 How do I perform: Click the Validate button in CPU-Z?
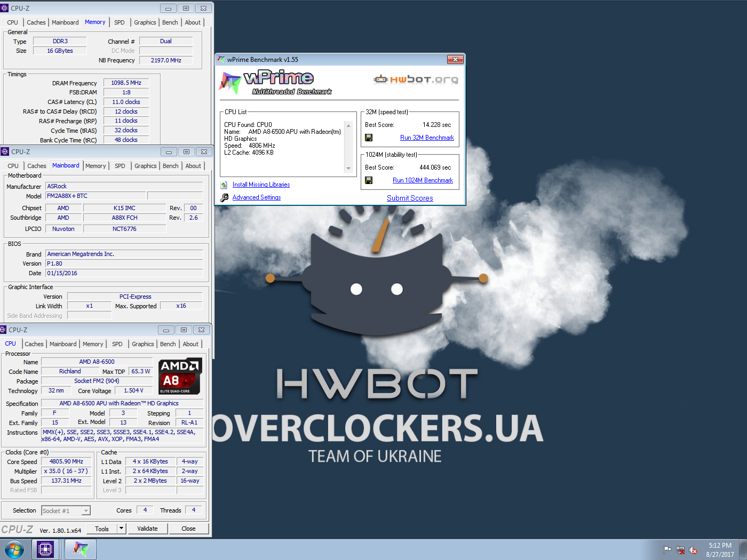tap(147, 529)
